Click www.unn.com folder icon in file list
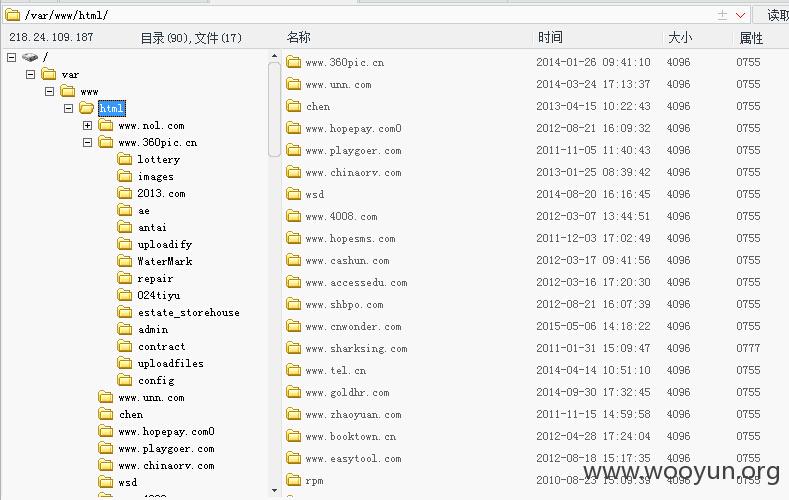 click(293, 84)
